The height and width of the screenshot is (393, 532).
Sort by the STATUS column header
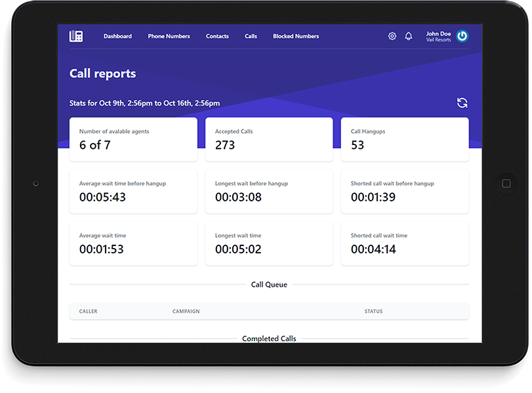[x=373, y=311]
